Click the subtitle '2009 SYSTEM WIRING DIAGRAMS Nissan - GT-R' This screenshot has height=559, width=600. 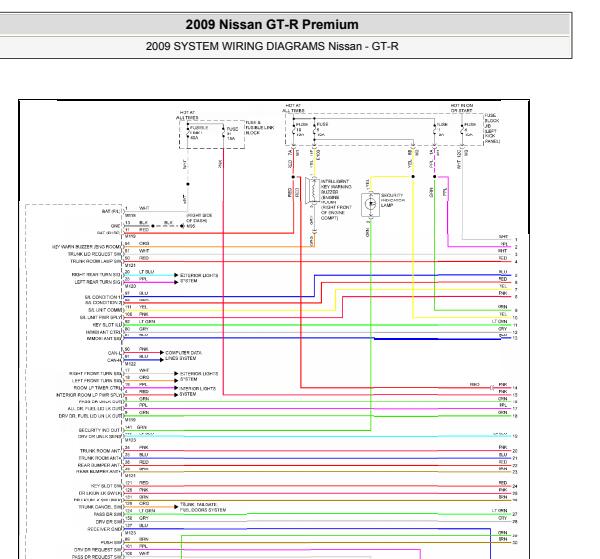(272, 46)
